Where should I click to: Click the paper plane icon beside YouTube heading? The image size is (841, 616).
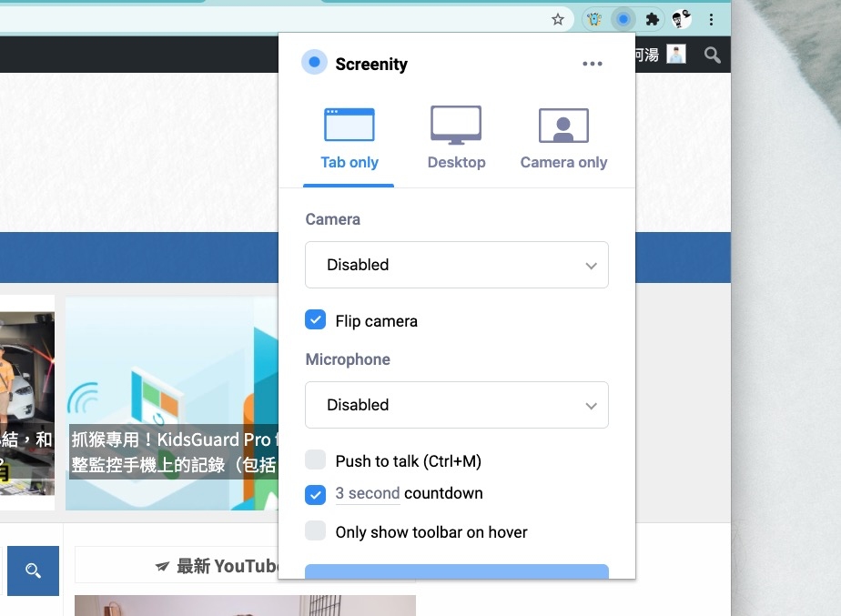pos(163,566)
